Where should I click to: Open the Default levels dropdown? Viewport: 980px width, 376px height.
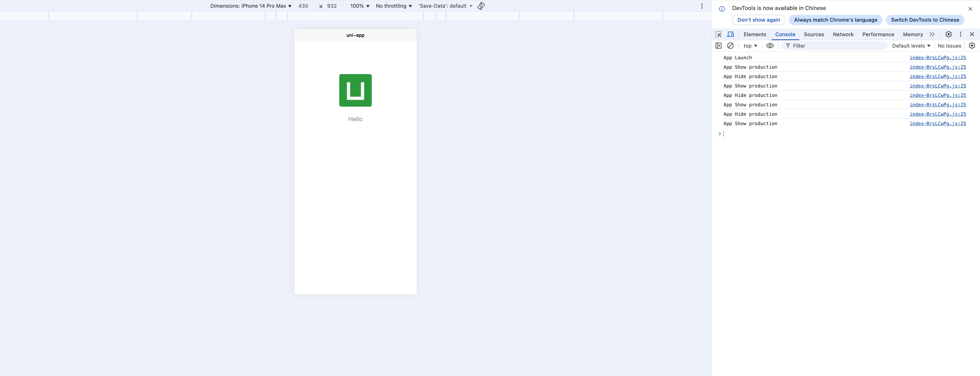click(x=911, y=46)
